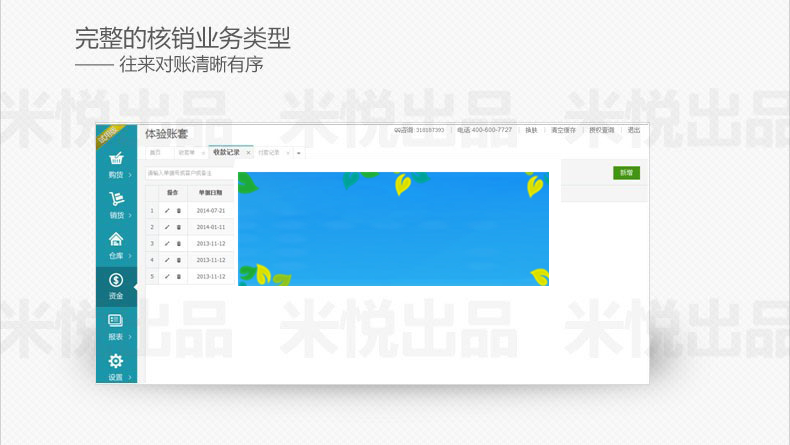Open the 报表 reports icon
The width and height of the screenshot is (790, 445).
coord(116,320)
